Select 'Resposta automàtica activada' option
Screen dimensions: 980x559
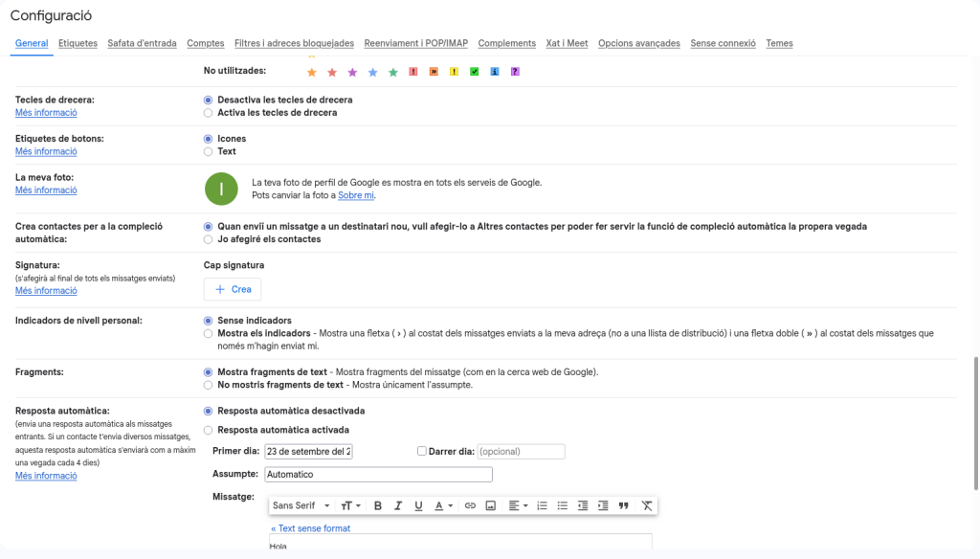(209, 431)
